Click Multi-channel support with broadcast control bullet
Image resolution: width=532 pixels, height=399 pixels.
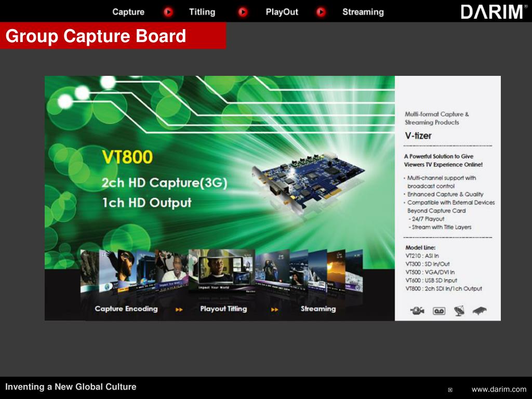point(441,182)
